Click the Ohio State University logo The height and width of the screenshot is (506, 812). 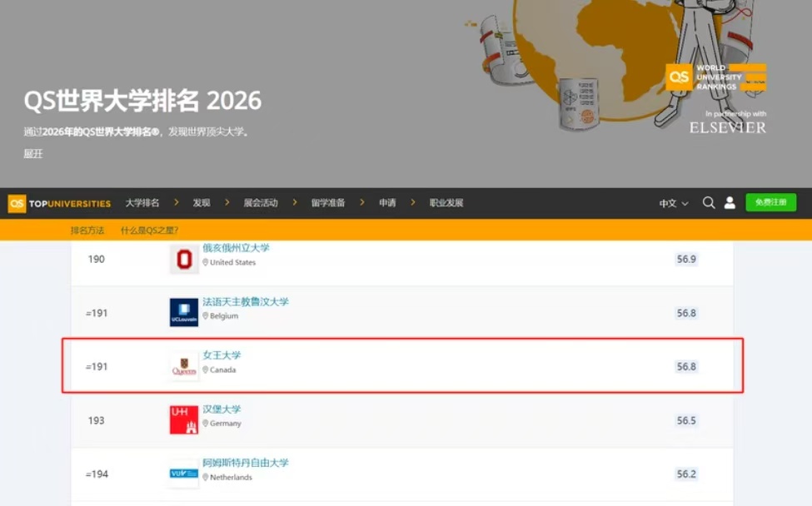coord(184,259)
